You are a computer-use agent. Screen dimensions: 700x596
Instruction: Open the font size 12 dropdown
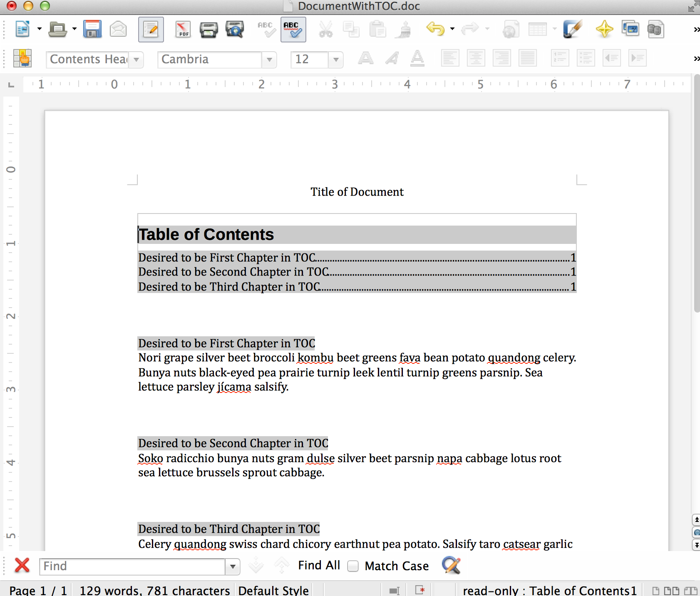pos(335,60)
